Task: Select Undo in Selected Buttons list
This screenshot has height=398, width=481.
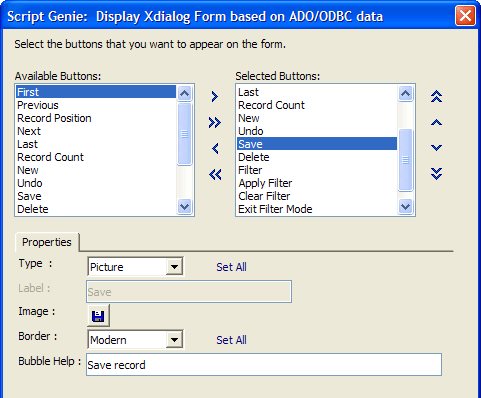Action: (x=317, y=131)
